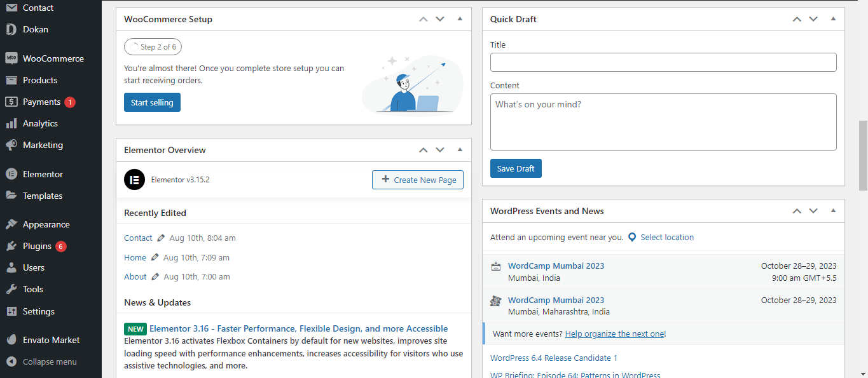The height and width of the screenshot is (378, 868).
Task: Move Elementor Overview widget down
Action: 440,150
